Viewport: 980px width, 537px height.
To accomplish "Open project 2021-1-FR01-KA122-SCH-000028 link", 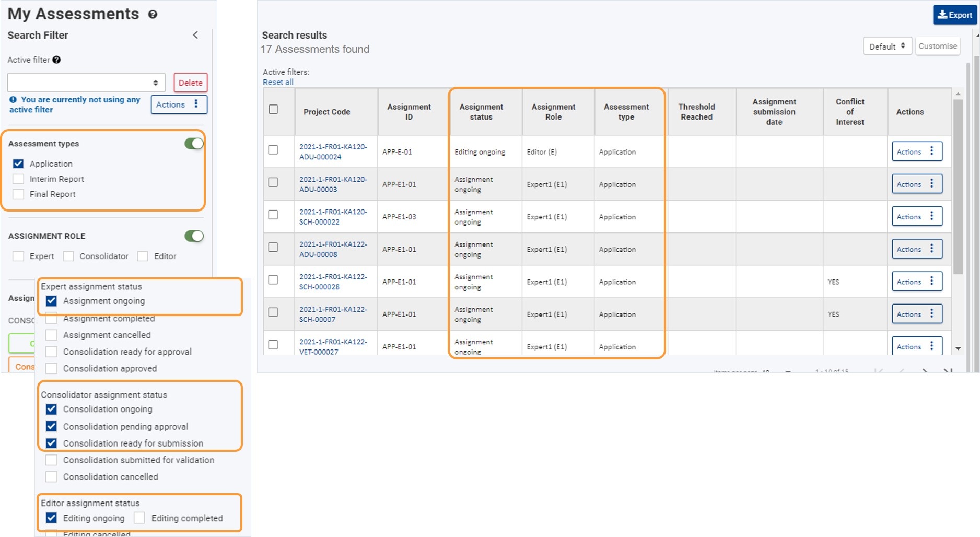I will click(x=333, y=282).
